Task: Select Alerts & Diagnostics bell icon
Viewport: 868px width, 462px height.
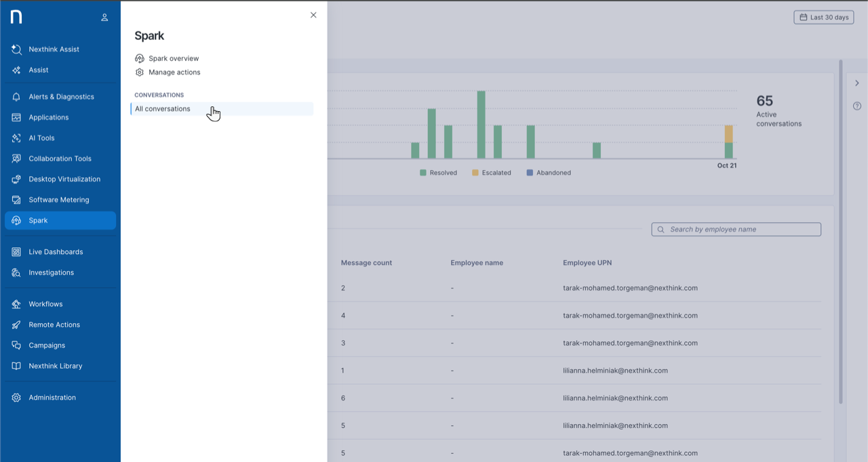Action: (16, 97)
